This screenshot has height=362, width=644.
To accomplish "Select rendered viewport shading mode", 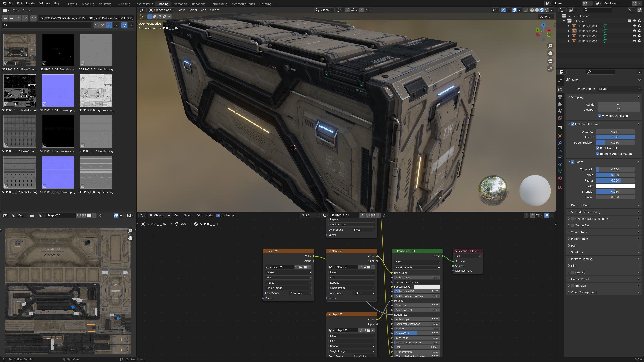I will pos(547,10).
